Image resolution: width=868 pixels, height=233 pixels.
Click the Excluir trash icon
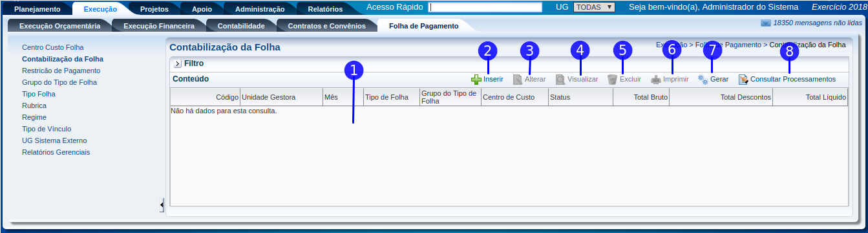point(612,80)
